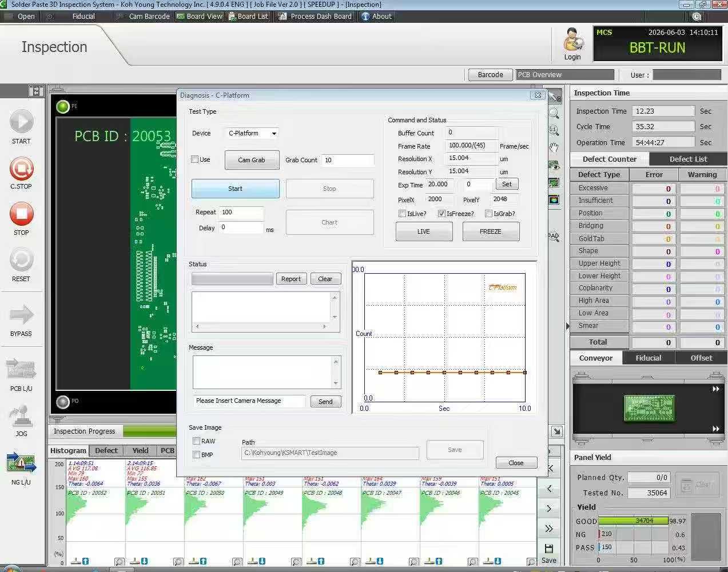This screenshot has width=728, height=572.
Task: Switch to the Offset tab
Action: coord(701,358)
